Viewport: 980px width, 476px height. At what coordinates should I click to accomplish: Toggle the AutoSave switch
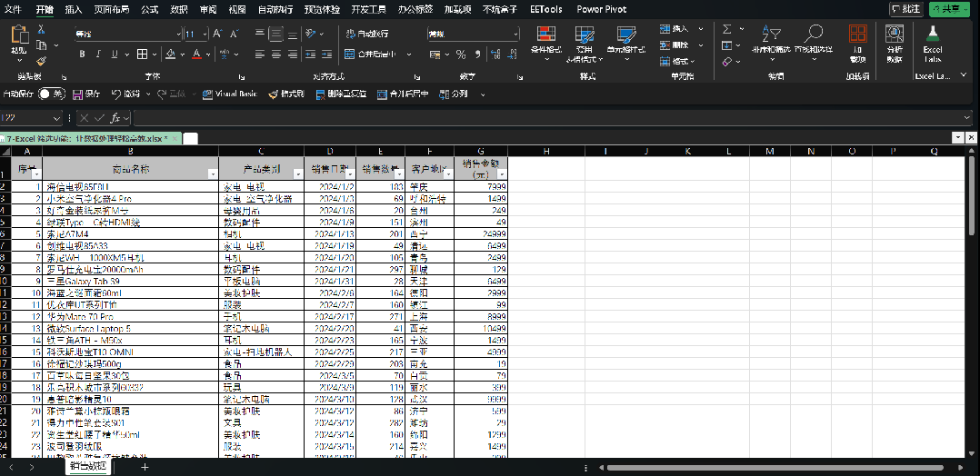point(51,94)
